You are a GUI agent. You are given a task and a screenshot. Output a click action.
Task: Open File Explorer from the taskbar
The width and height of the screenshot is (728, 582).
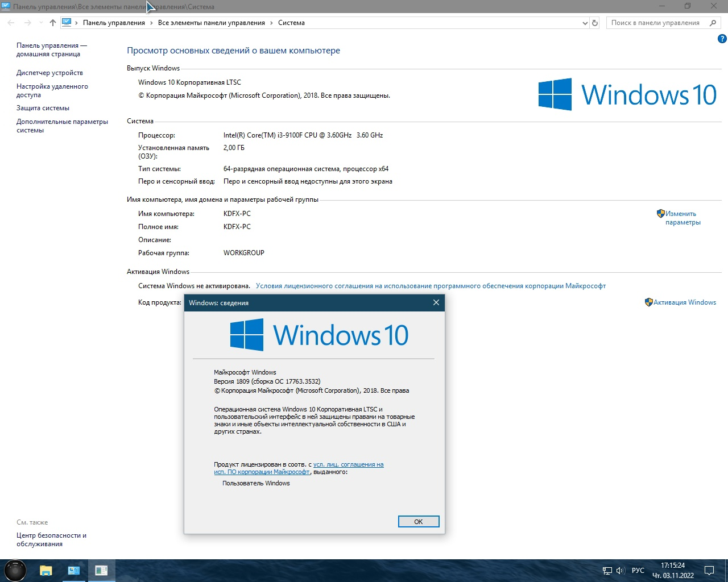(x=45, y=571)
